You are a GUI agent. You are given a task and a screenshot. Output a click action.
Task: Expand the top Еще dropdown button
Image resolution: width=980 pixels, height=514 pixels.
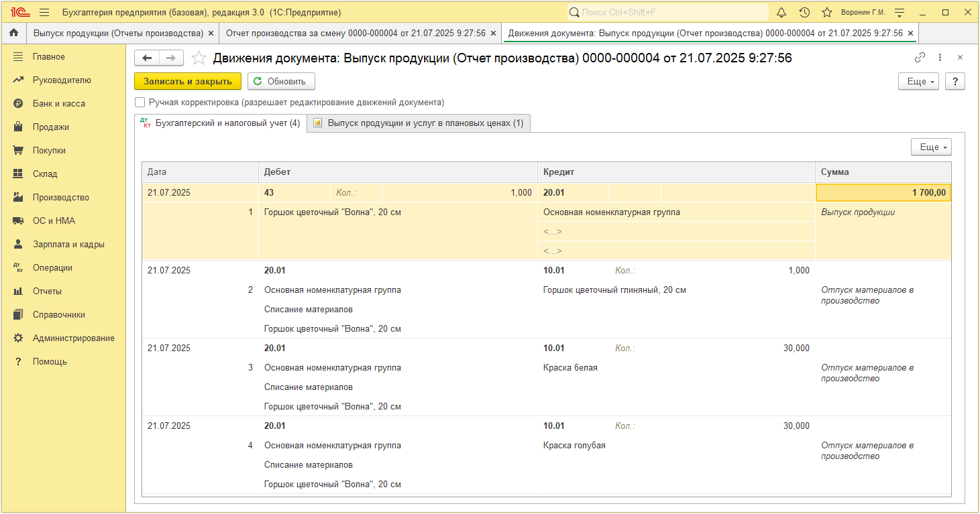[x=918, y=81]
